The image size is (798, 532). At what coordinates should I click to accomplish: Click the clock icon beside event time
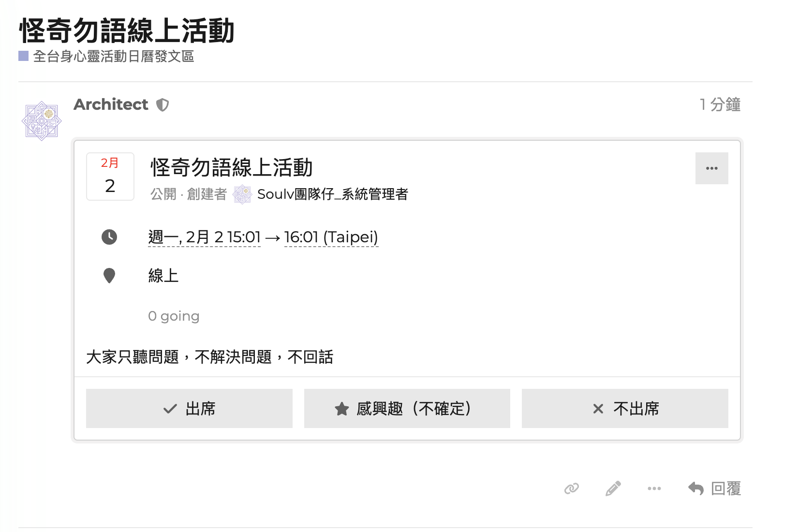pyautogui.click(x=109, y=237)
